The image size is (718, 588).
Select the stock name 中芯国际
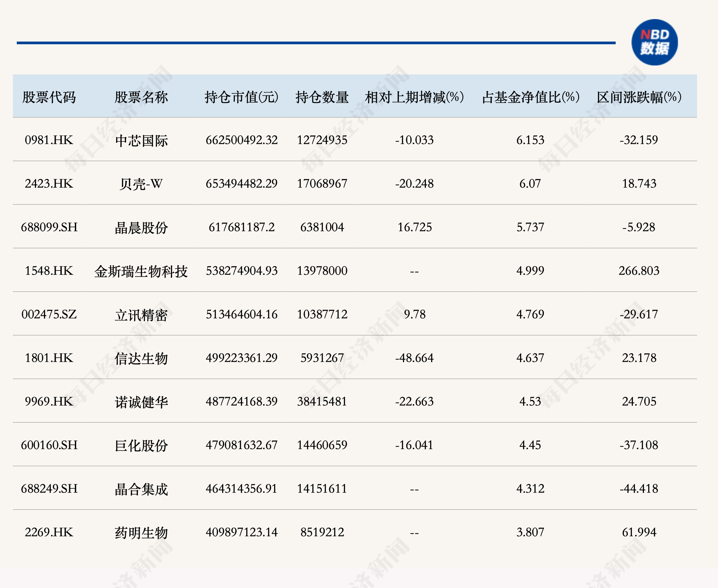click(141, 140)
